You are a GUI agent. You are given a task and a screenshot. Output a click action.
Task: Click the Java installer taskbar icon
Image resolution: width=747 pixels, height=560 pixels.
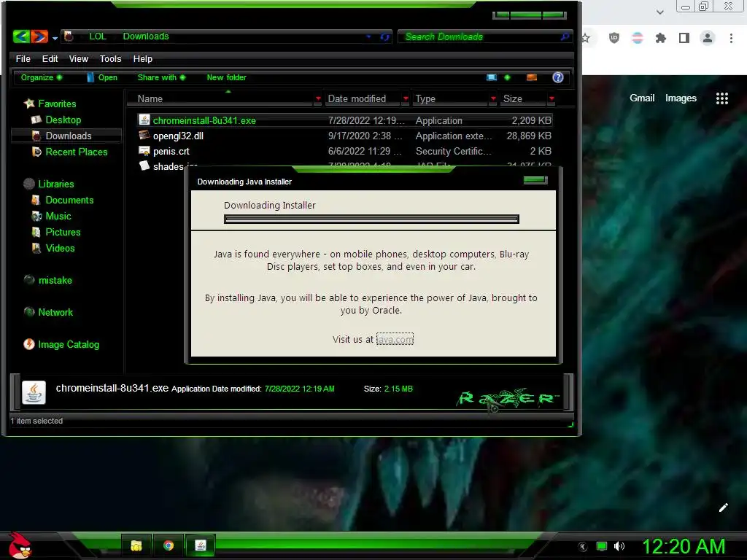click(x=201, y=545)
